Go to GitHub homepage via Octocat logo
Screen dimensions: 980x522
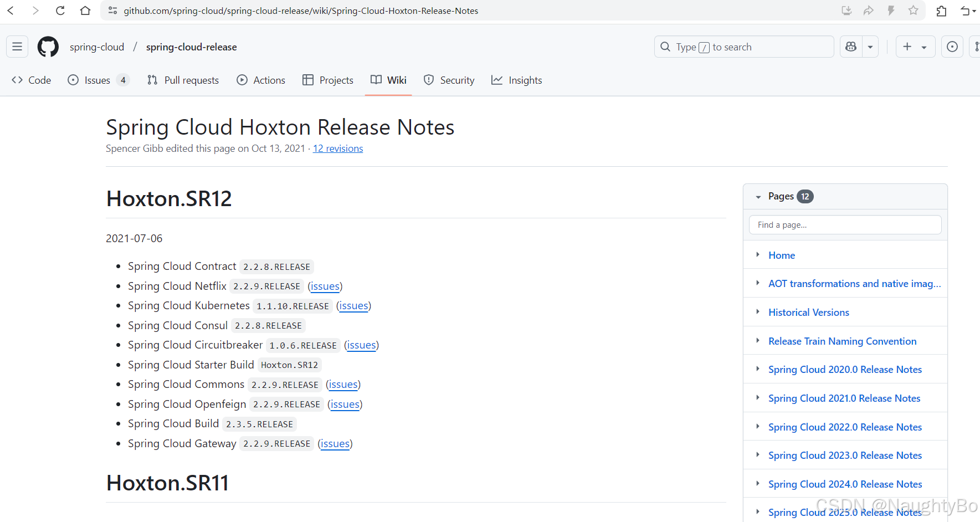48,47
